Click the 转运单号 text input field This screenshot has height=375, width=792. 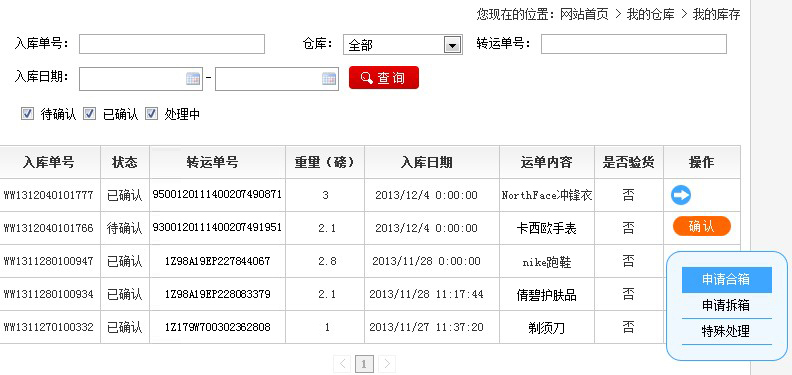tap(634, 44)
